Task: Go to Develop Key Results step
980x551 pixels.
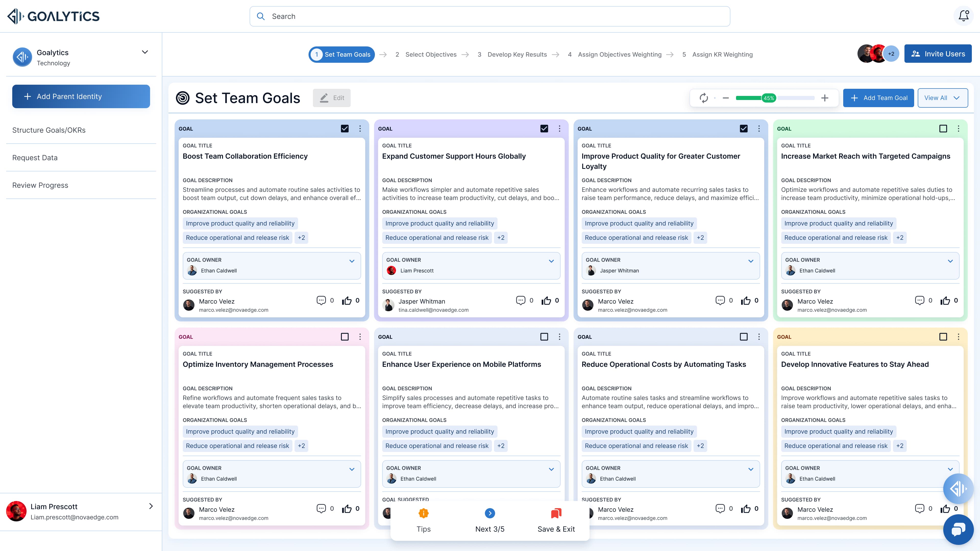Action: tap(512, 54)
